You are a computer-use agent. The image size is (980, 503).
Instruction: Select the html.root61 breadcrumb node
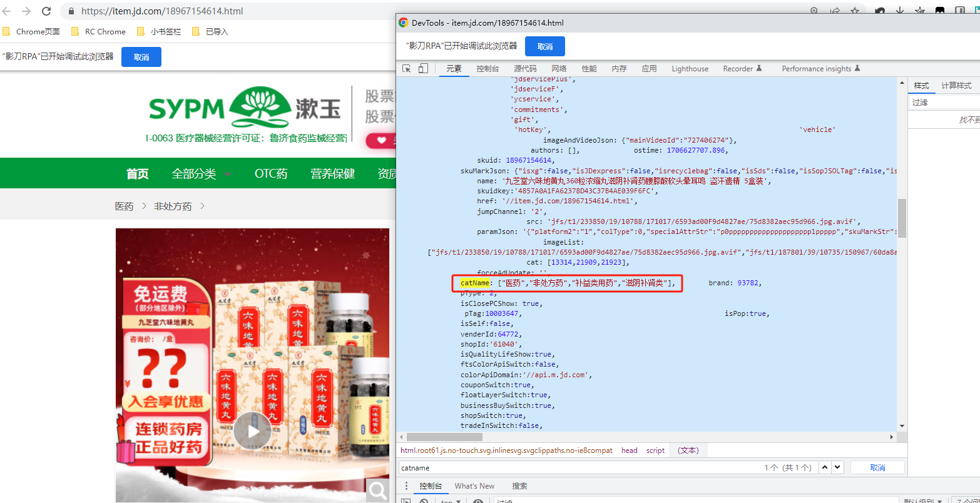coord(506,450)
